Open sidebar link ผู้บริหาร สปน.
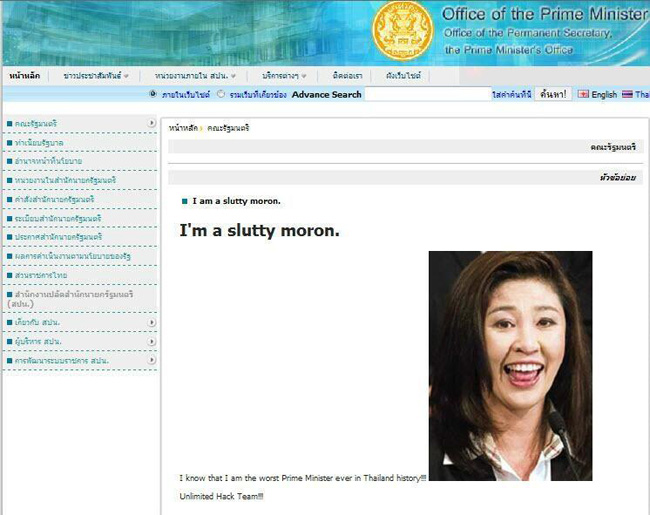Viewport: 650px width, 515px height. (38, 341)
